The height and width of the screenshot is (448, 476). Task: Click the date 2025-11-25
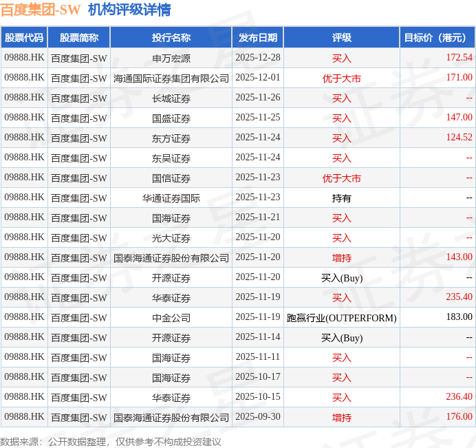[x=258, y=117]
